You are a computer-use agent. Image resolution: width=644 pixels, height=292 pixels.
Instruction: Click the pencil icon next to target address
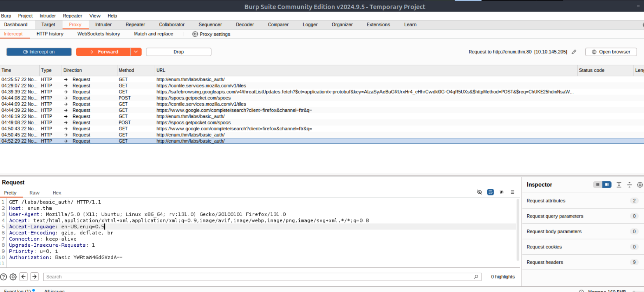pyautogui.click(x=574, y=52)
